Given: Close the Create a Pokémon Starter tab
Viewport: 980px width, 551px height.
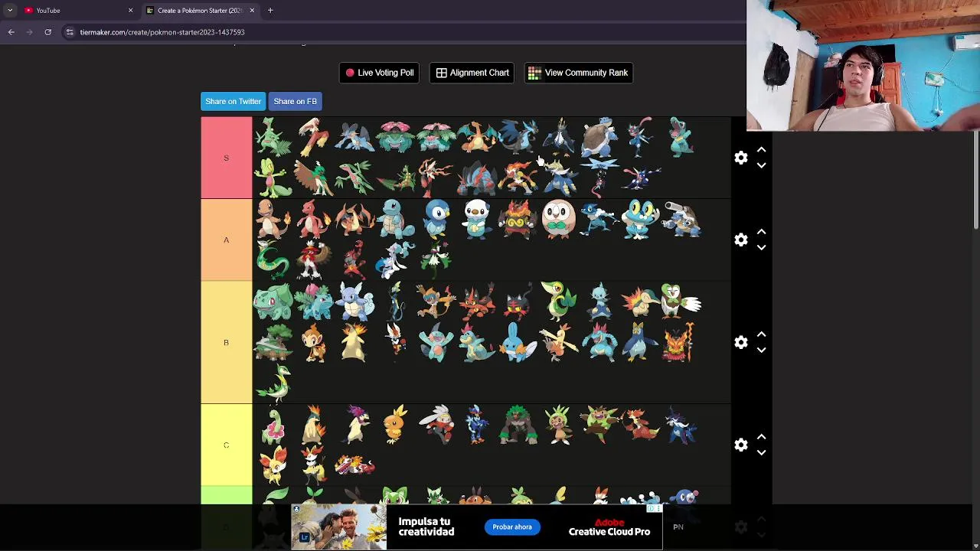Looking at the screenshot, I should coord(252,10).
